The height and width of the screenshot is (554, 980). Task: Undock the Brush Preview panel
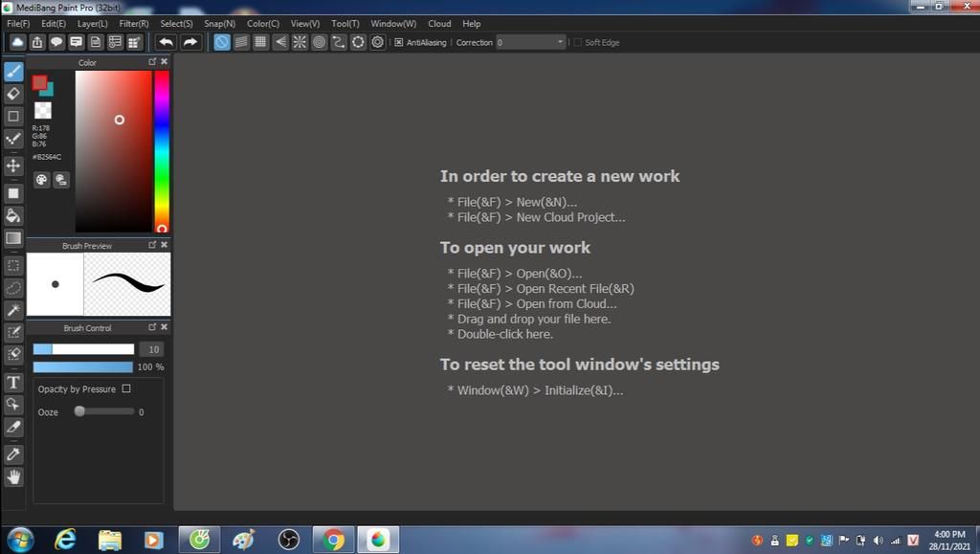pyautogui.click(x=152, y=244)
